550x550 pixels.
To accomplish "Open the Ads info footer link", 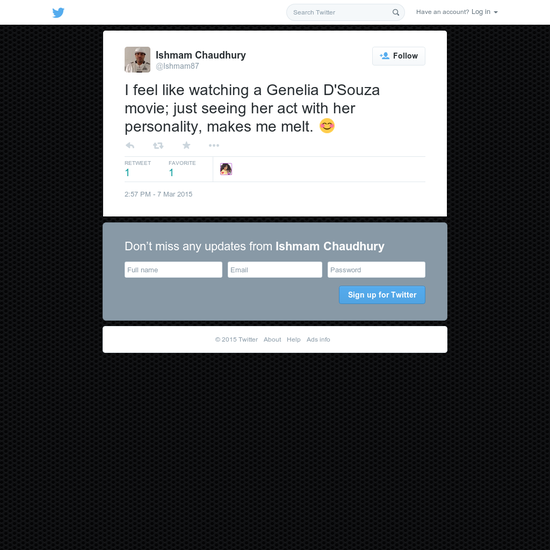I will (x=318, y=340).
